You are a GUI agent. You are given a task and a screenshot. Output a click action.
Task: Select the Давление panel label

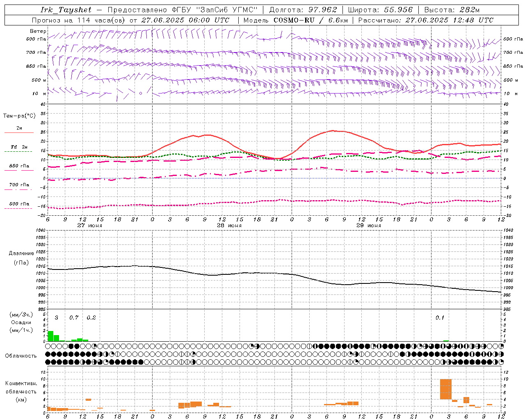21,253
